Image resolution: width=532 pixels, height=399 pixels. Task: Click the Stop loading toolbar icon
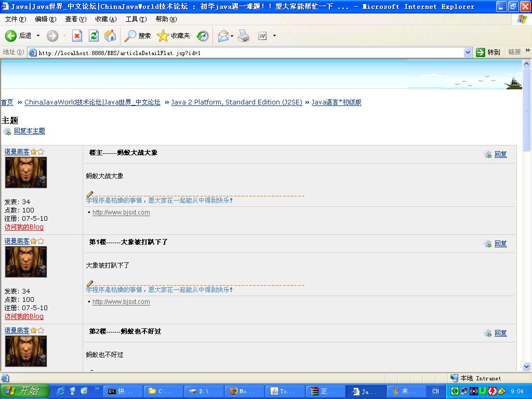click(77, 36)
